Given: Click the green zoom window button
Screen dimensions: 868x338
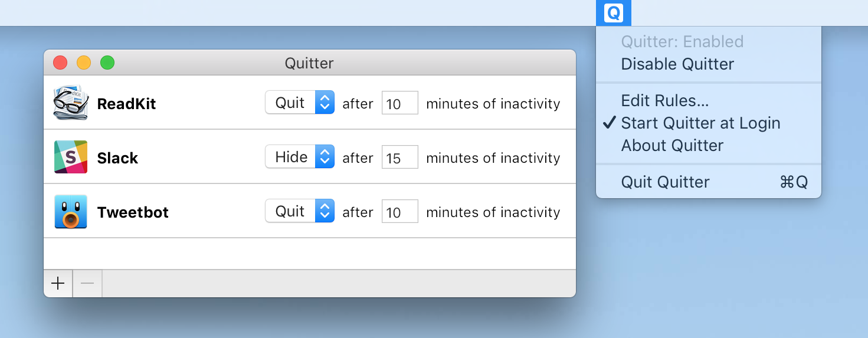Looking at the screenshot, I should 107,63.
